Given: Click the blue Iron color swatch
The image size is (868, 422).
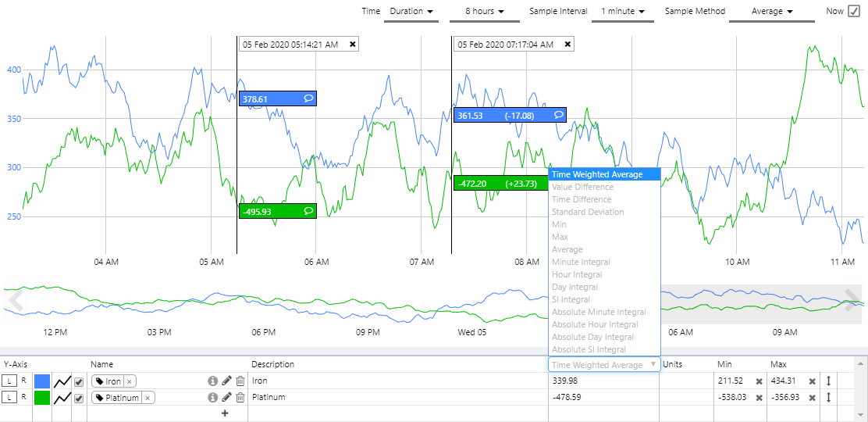Looking at the screenshot, I should [x=41, y=381].
